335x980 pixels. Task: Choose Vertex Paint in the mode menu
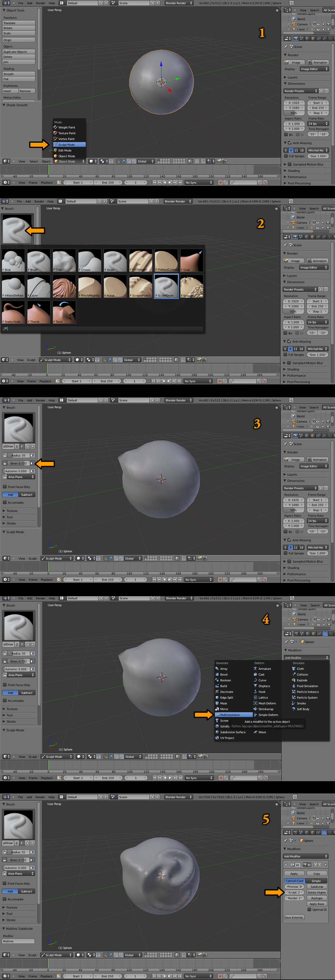pos(69,139)
